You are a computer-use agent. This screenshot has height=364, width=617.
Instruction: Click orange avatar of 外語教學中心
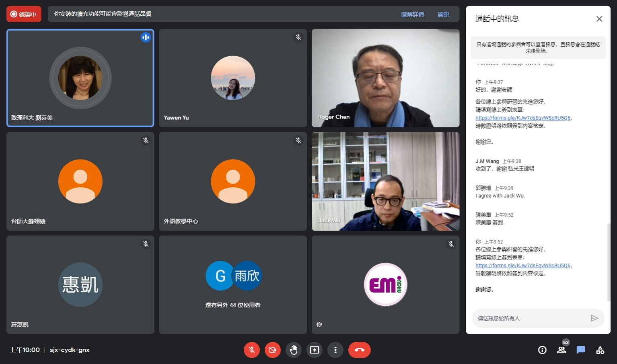pyautogui.click(x=233, y=181)
